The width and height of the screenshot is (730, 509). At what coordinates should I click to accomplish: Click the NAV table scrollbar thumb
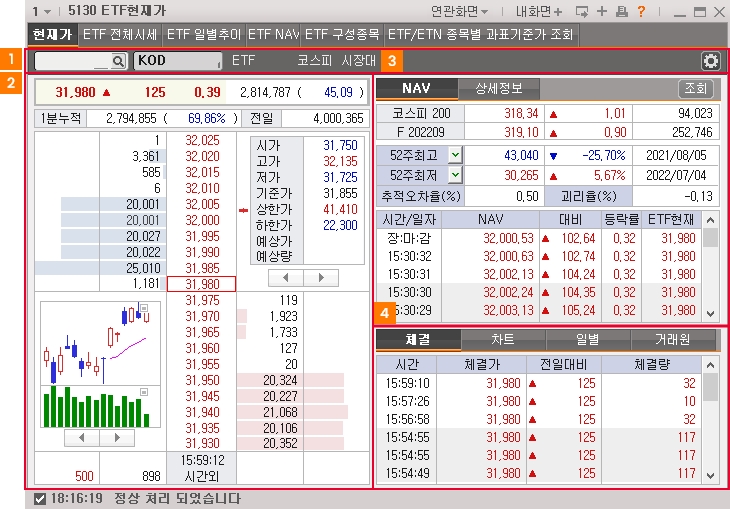click(x=710, y=238)
